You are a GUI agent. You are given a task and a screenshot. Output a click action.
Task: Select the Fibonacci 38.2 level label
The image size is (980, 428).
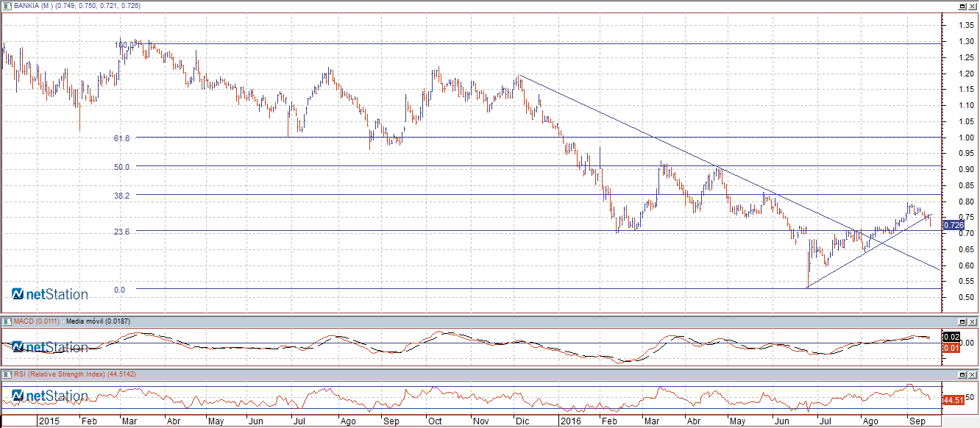pyautogui.click(x=122, y=196)
